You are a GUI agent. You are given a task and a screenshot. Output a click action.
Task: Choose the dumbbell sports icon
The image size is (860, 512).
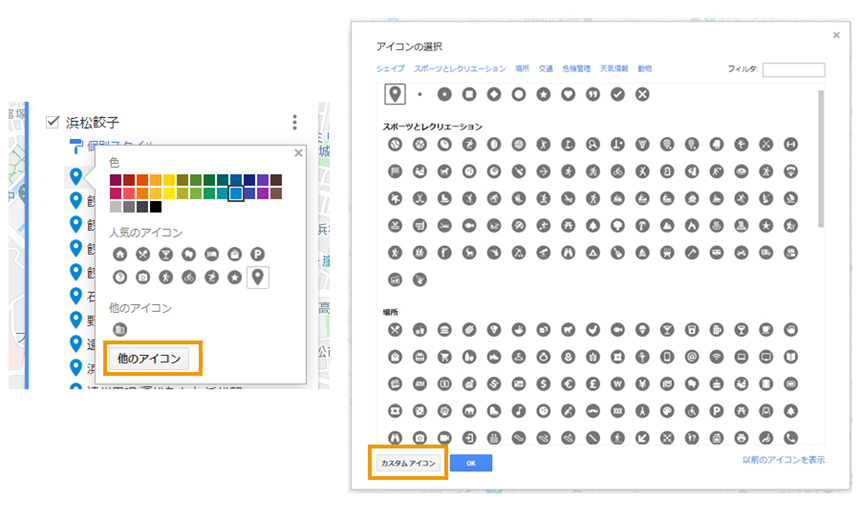coord(790,144)
